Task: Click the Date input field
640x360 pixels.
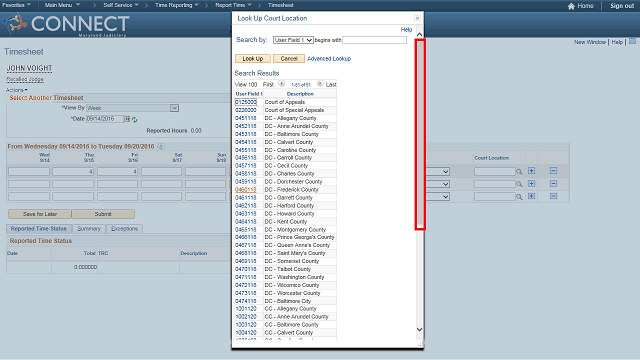Action: pos(105,119)
